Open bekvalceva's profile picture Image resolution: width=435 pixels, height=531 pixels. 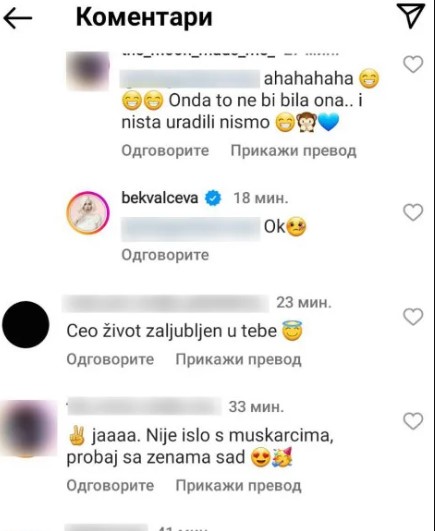pyautogui.click(x=88, y=213)
